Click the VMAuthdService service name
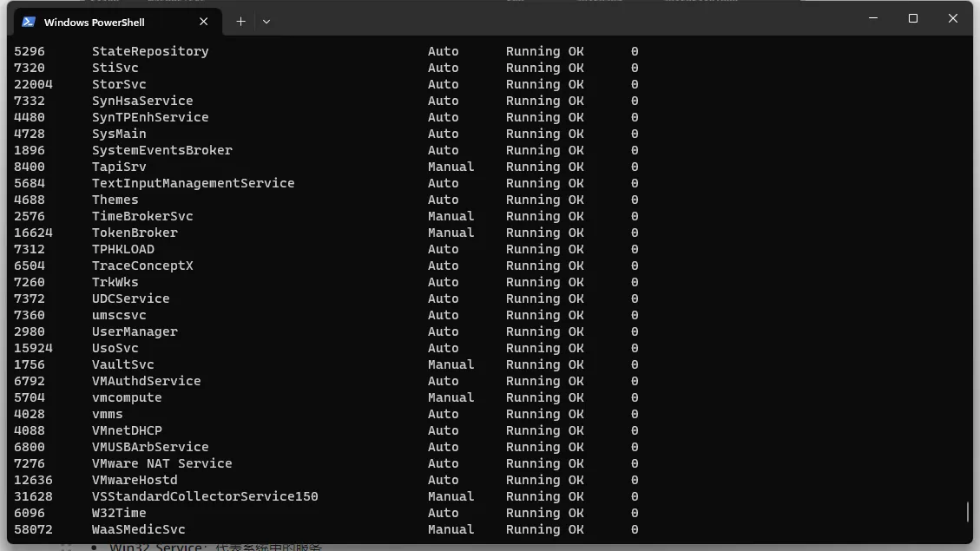The image size is (980, 551). [x=146, y=381]
